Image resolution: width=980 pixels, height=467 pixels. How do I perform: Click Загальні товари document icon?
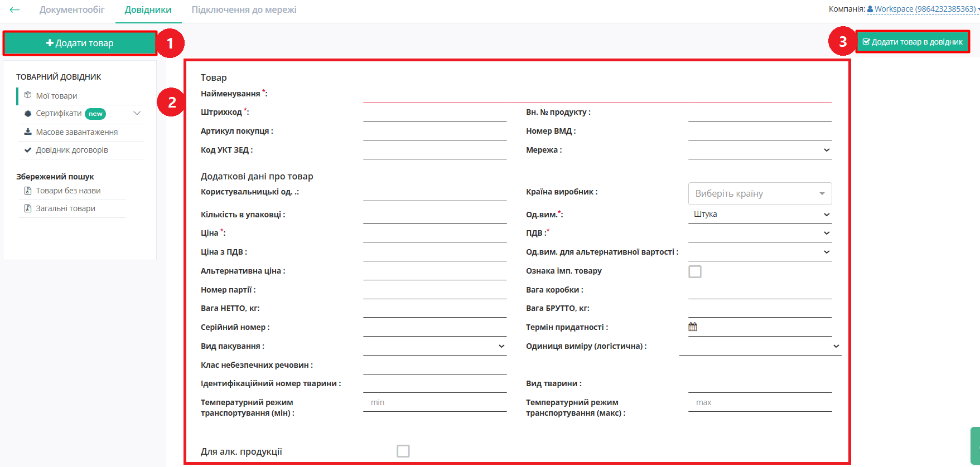coord(28,208)
